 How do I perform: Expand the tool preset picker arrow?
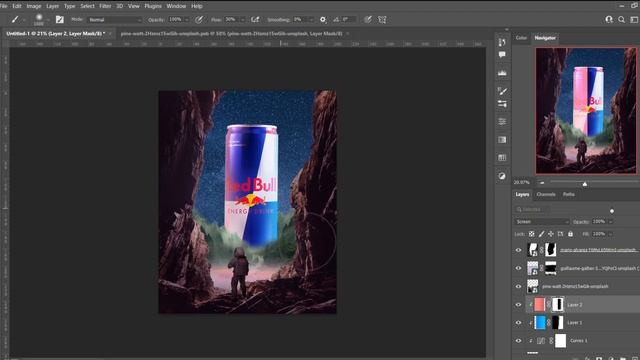(x=24, y=20)
